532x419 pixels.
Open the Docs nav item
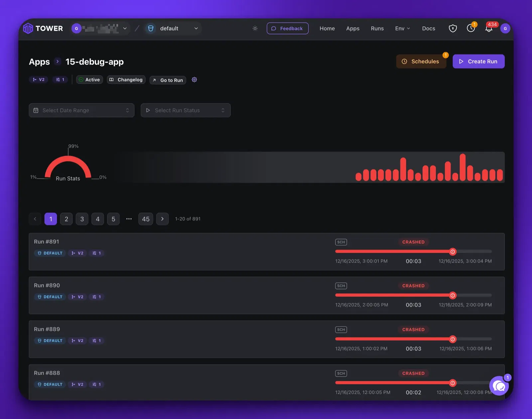coord(428,29)
